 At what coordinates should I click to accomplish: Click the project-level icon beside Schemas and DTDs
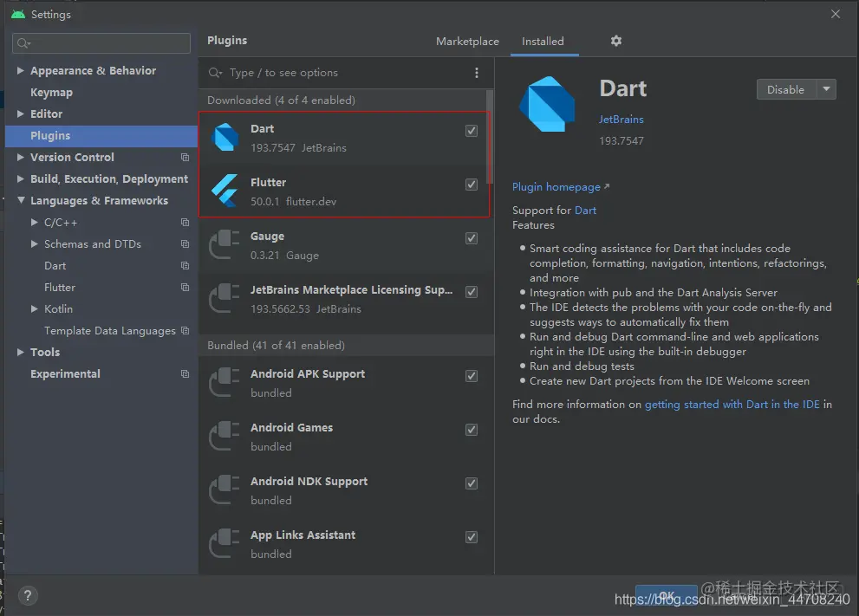coord(185,243)
